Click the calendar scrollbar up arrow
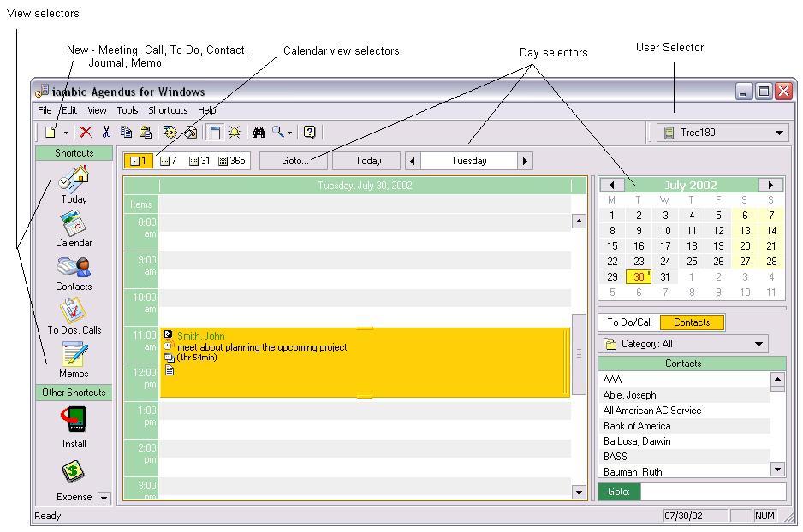Viewport: 803px width, 532px height. (579, 221)
